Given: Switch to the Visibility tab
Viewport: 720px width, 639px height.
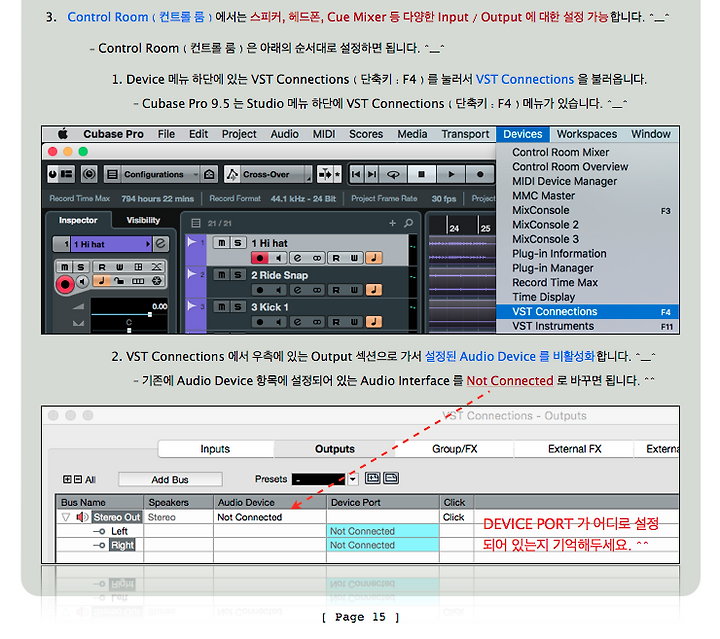Looking at the screenshot, I should point(143,220).
